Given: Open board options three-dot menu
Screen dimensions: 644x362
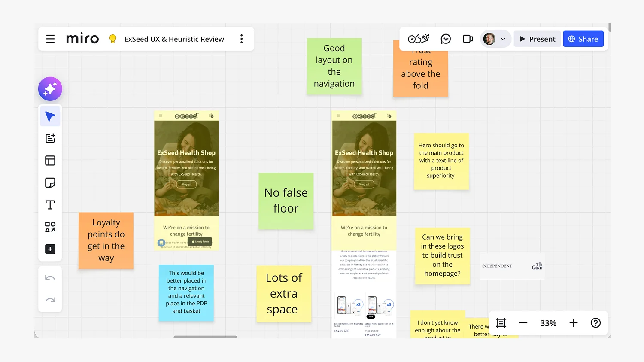Looking at the screenshot, I should 242,39.
